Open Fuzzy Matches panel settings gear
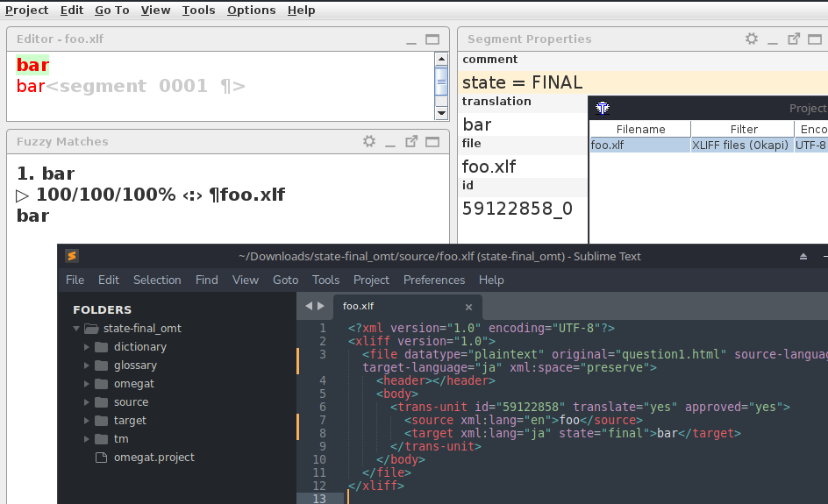828x504 pixels. (x=369, y=141)
